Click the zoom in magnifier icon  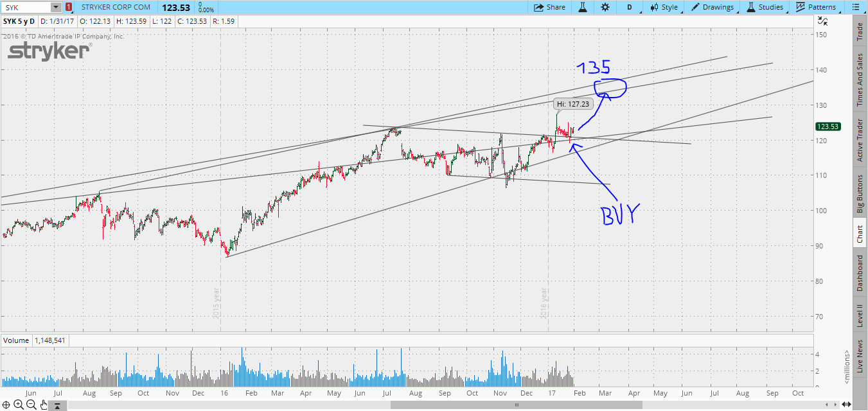[x=19, y=404]
